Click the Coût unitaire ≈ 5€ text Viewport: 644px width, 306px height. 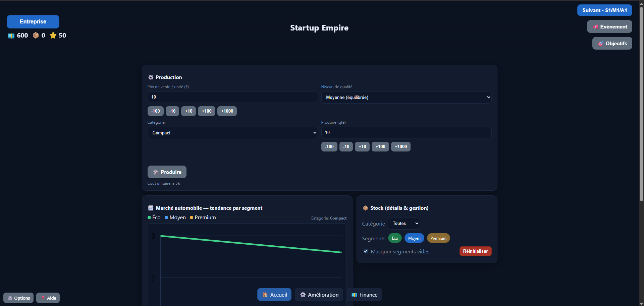164,183
